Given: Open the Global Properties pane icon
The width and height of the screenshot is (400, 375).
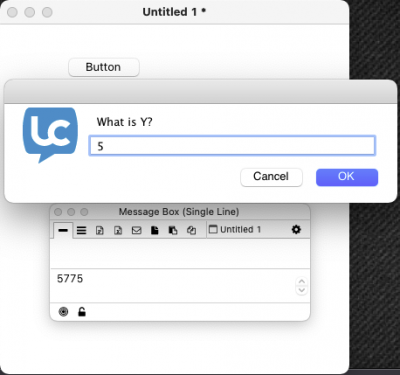Looking at the screenshot, I should [x=100, y=230].
